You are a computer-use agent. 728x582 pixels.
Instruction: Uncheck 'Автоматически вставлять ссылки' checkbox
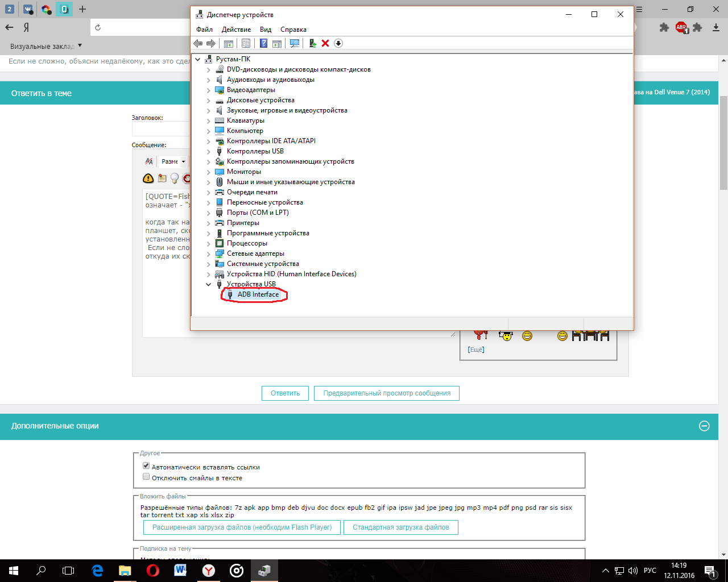click(x=146, y=466)
